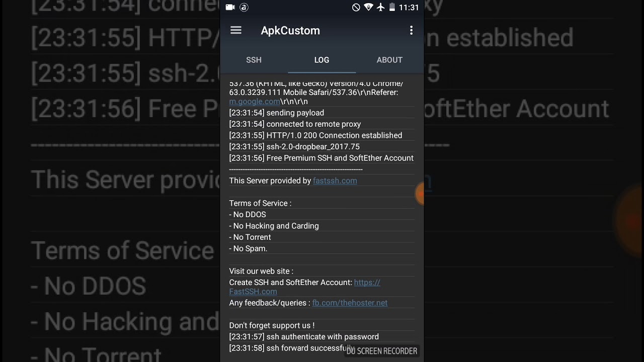Tap the video camera status icon
Image resolution: width=644 pixels, height=362 pixels.
coord(230,7)
